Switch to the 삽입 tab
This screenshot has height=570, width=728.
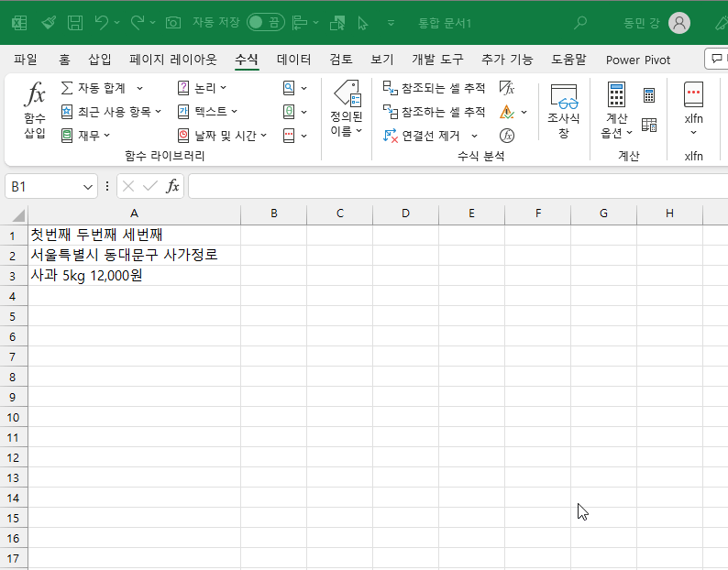click(99, 60)
